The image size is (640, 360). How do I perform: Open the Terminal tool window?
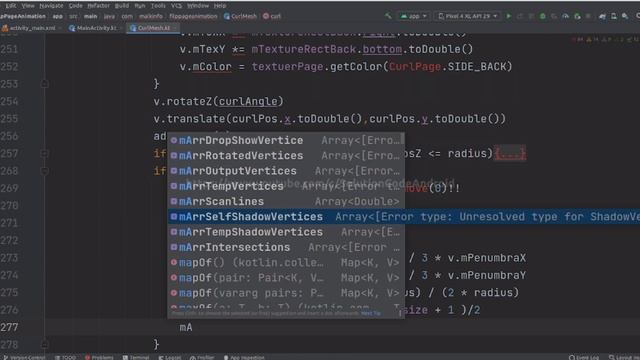click(x=136, y=358)
